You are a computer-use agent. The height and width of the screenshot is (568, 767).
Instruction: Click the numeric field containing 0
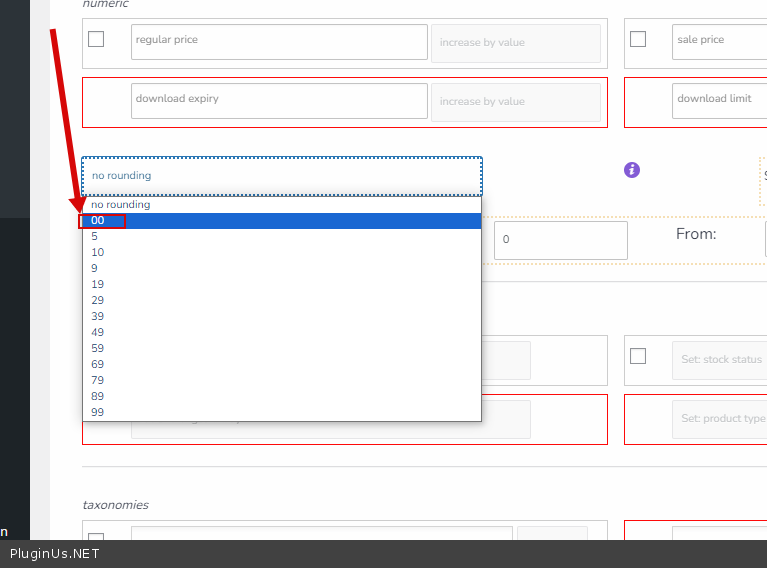(560, 240)
